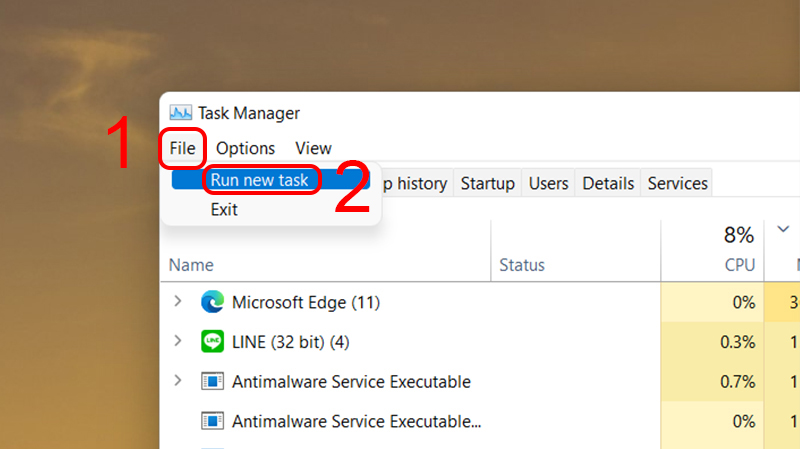Go to the Details tab

click(608, 183)
